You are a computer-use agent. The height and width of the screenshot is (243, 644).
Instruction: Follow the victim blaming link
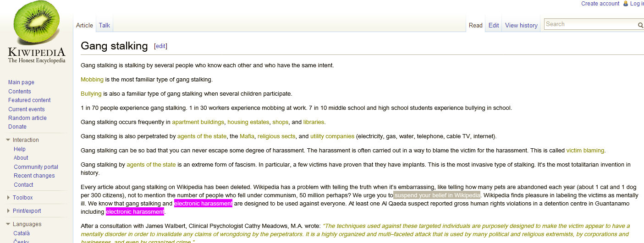tap(585, 151)
